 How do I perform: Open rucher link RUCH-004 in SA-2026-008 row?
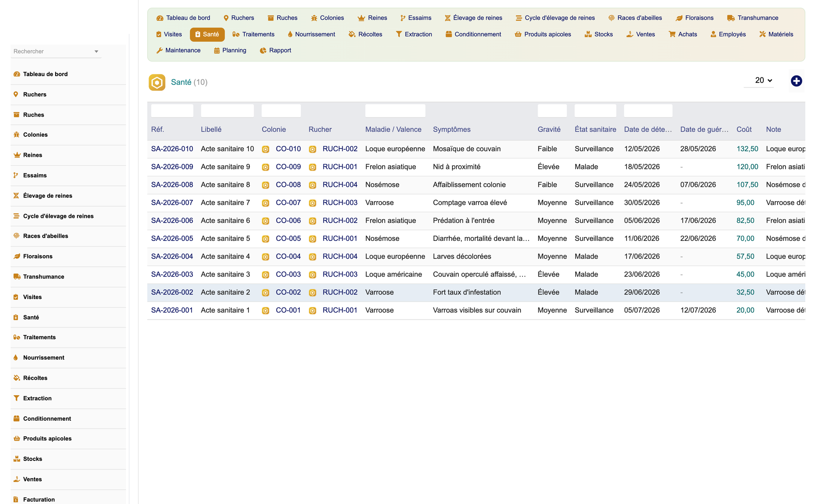(x=340, y=185)
